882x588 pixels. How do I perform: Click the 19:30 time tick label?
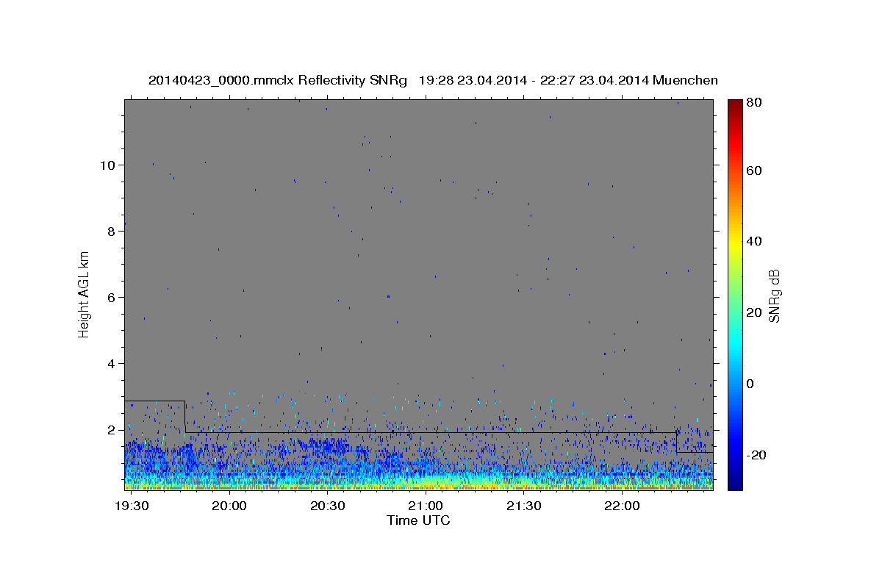click(133, 506)
